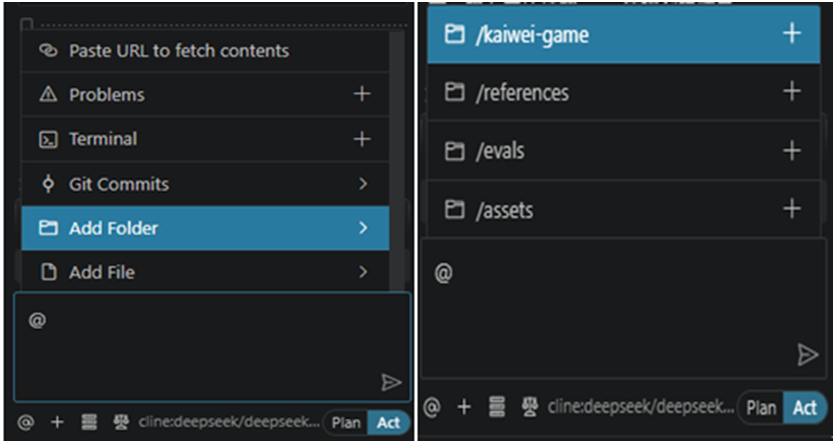835x443 pixels.
Task: Click left panel dropdown menu scrollbar
Action: 397,161
